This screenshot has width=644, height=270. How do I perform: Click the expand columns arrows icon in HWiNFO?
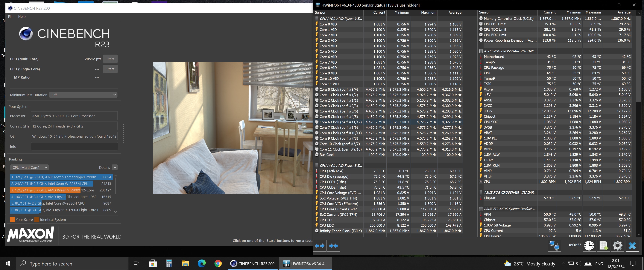(x=320, y=246)
